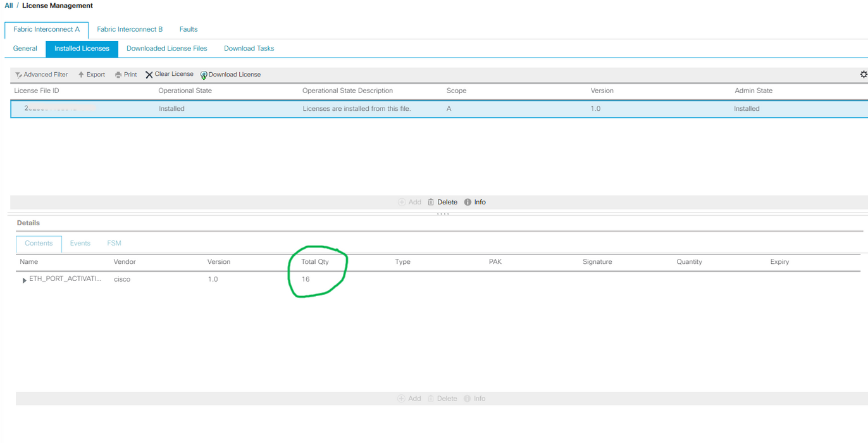Click the Clear License button label

[x=174, y=74]
